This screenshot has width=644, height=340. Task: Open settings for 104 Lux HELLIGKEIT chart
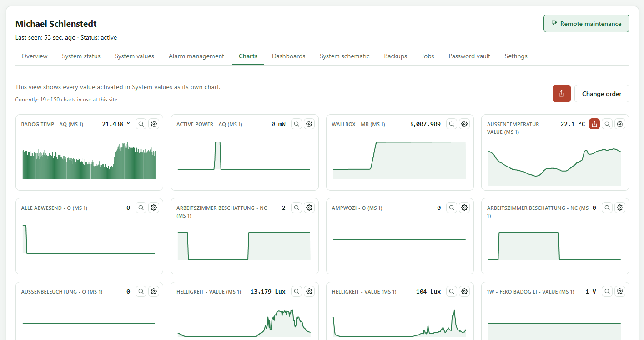click(x=464, y=291)
